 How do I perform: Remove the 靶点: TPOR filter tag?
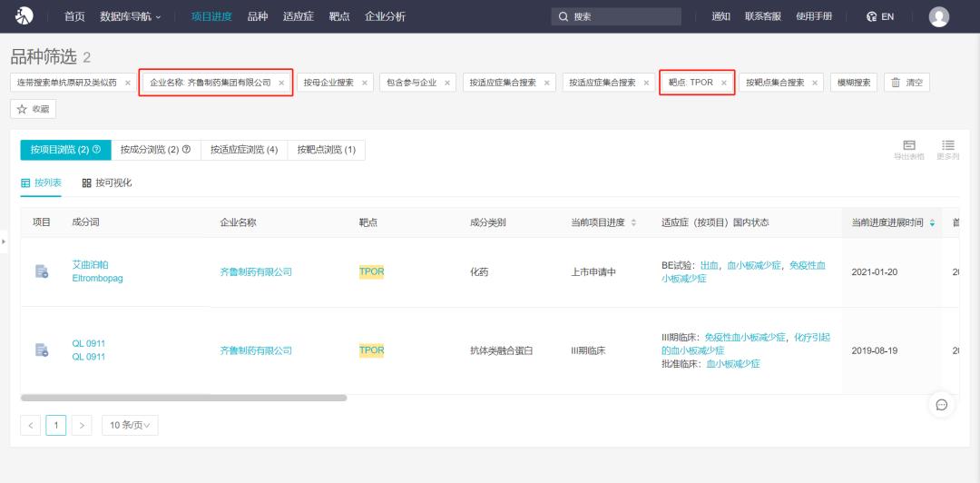[x=724, y=83]
